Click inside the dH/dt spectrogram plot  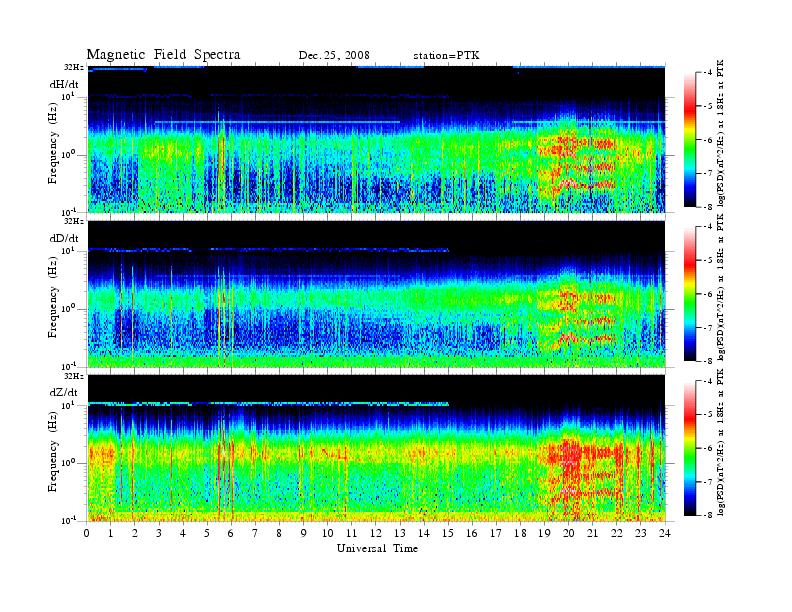point(376,139)
